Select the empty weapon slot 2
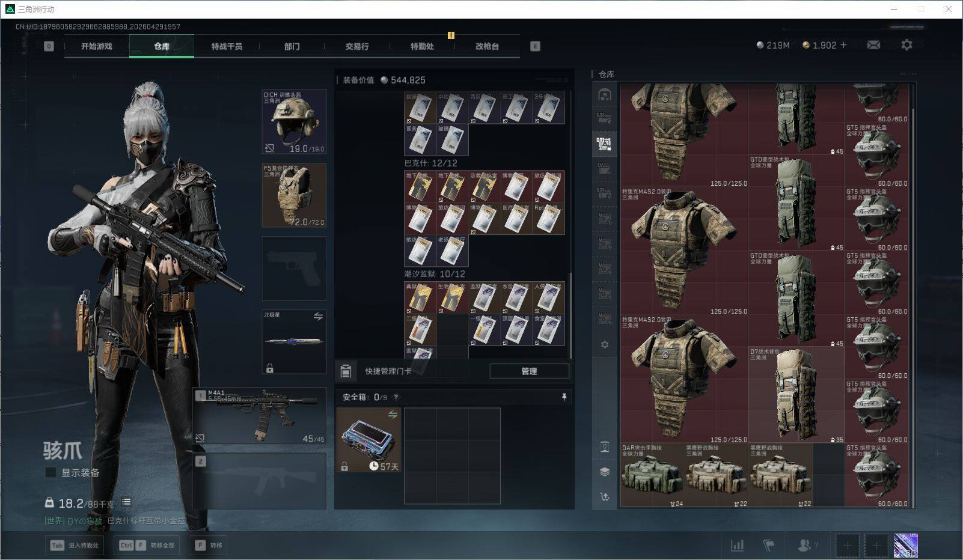This screenshot has height=560, width=963. [x=260, y=481]
